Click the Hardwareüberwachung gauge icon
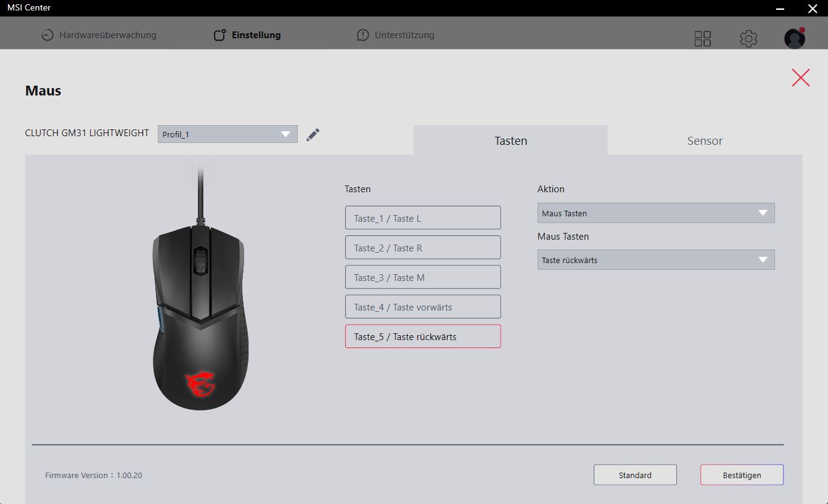This screenshot has width=828, height=504. coord(47,35)
